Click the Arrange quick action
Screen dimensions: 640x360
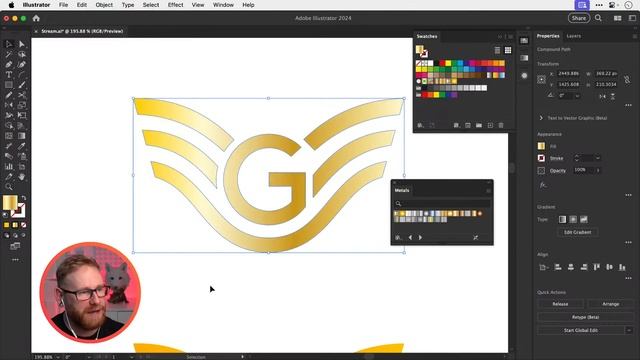click(x=611, y=304)
